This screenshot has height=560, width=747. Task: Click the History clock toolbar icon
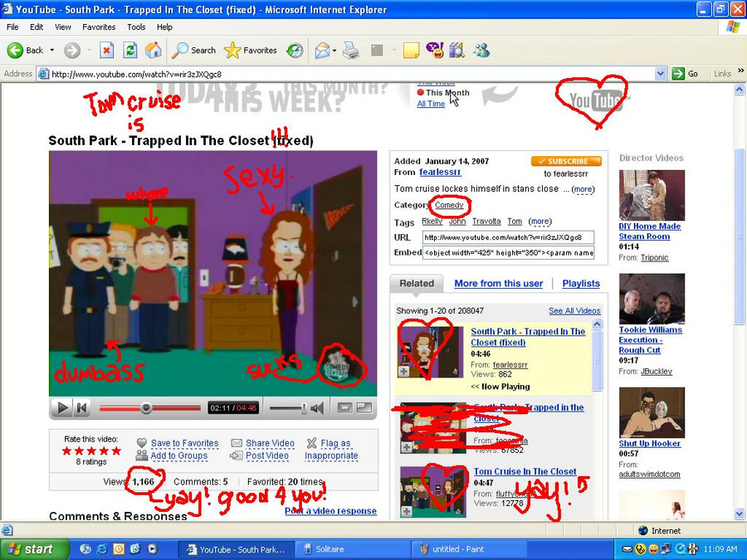pos(295,50)
